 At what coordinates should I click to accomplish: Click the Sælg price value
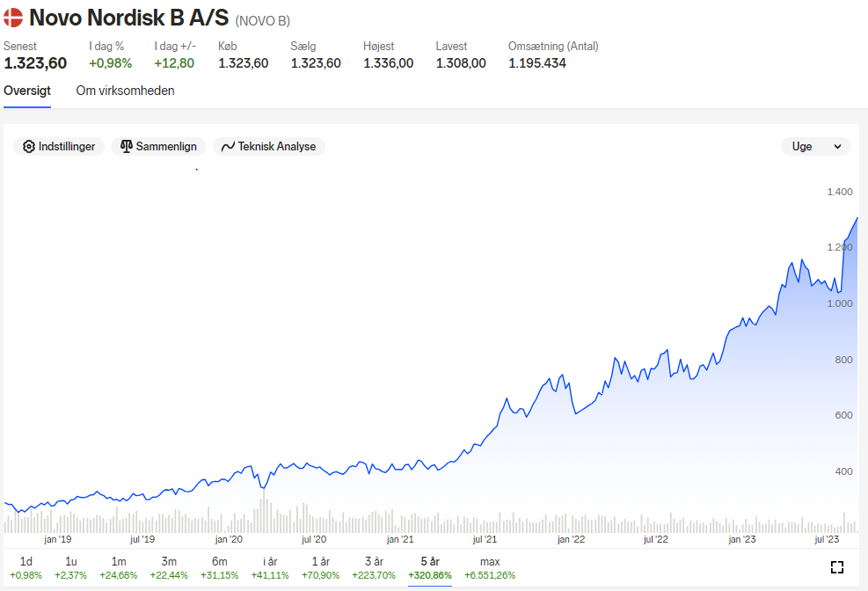[316, 63]
